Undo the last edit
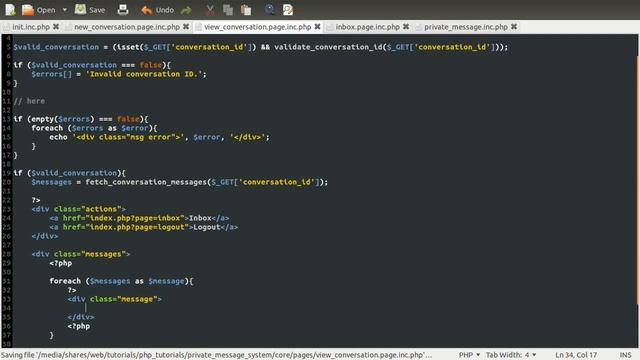 pyautogui.click(x=157, y=10)
